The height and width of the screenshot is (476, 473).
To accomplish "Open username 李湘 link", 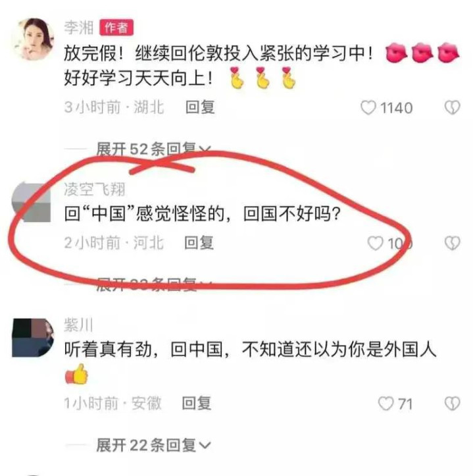I will tap(78, 28).
